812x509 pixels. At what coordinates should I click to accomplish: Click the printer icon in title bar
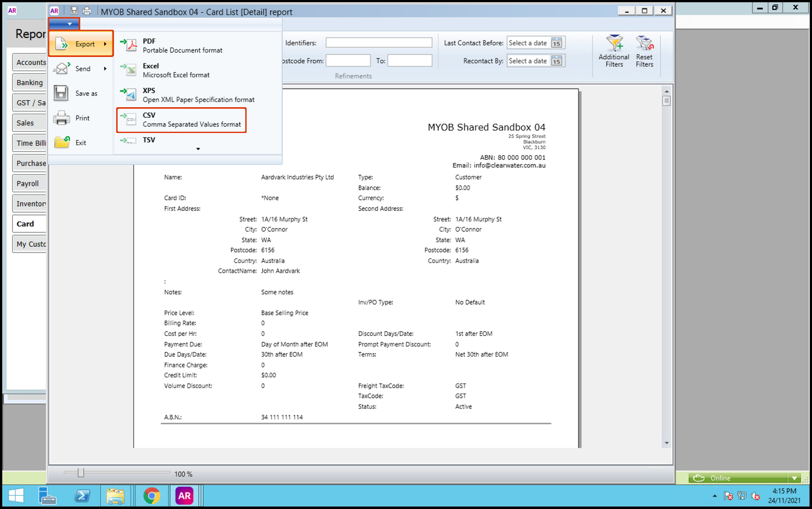tap(87, 11)
